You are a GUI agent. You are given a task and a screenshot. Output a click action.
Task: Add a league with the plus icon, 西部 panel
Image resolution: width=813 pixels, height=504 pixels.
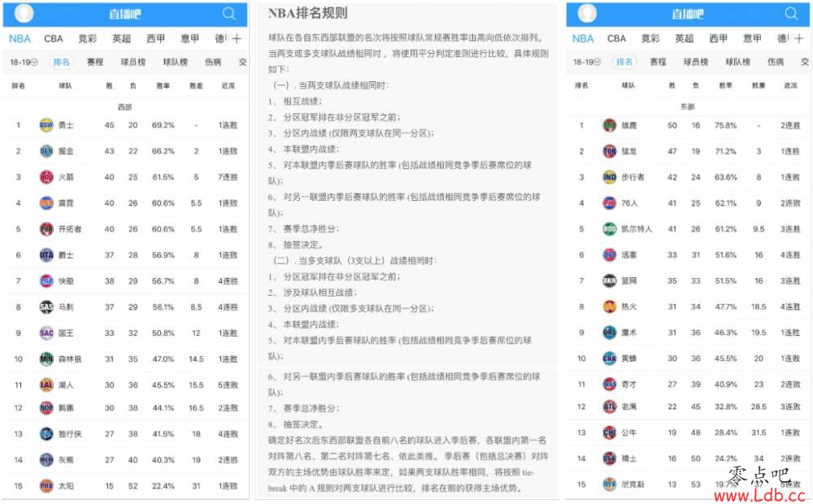(237, 38)
